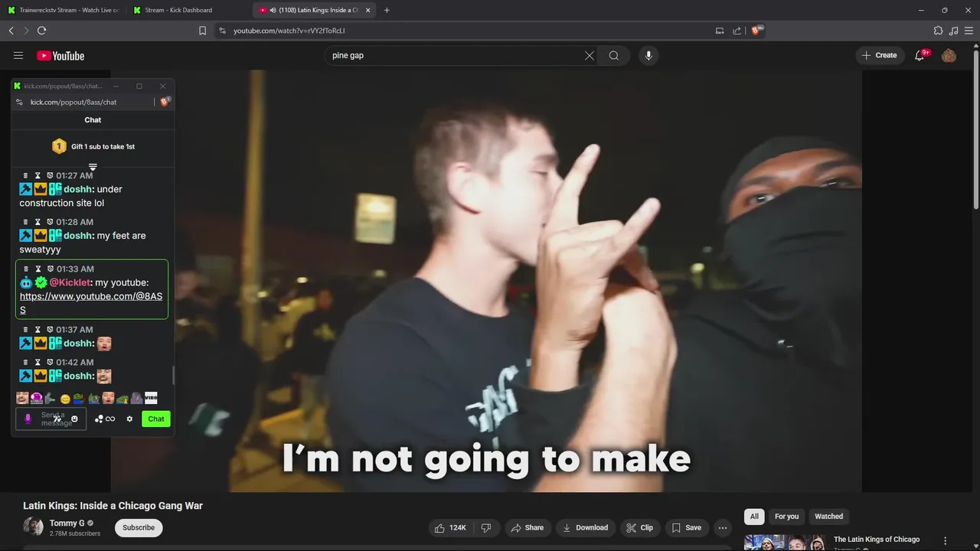The image size is (980, 551).
Task: Subscribe to Tommy G channel
Action: click(139, 527)
